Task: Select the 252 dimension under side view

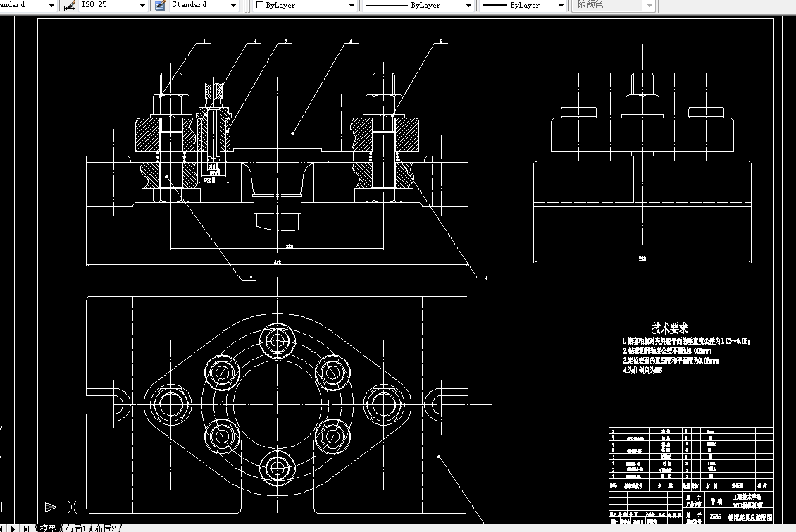Action: click(x=642, y=259)
